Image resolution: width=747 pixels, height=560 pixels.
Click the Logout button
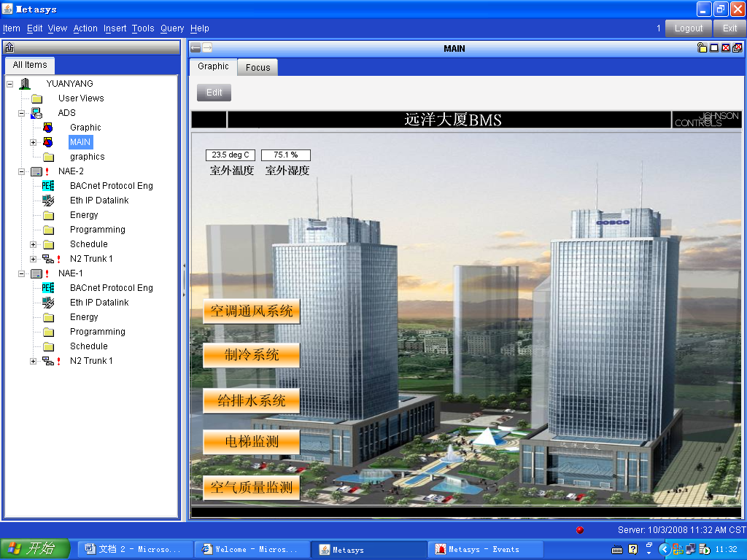coord(688,28)
